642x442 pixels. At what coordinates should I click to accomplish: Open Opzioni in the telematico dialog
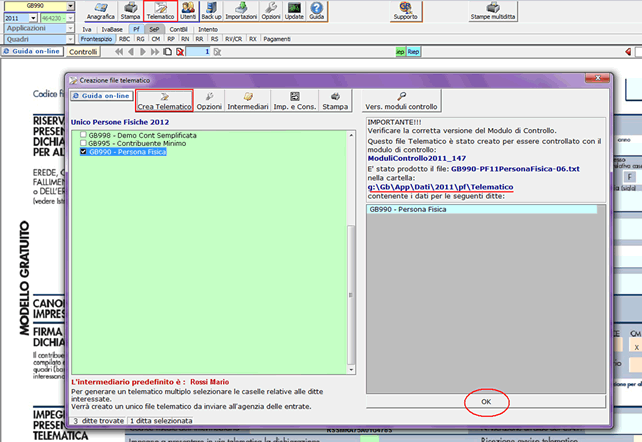tap(209, 101)
